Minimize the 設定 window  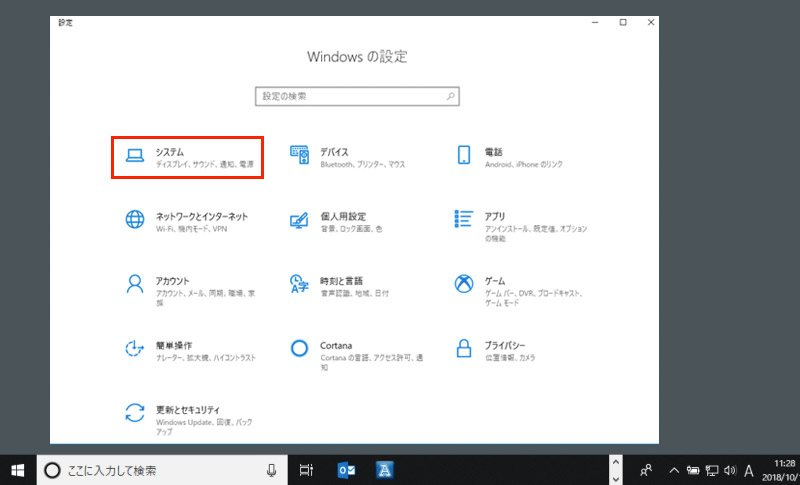[x=595, y=22]
